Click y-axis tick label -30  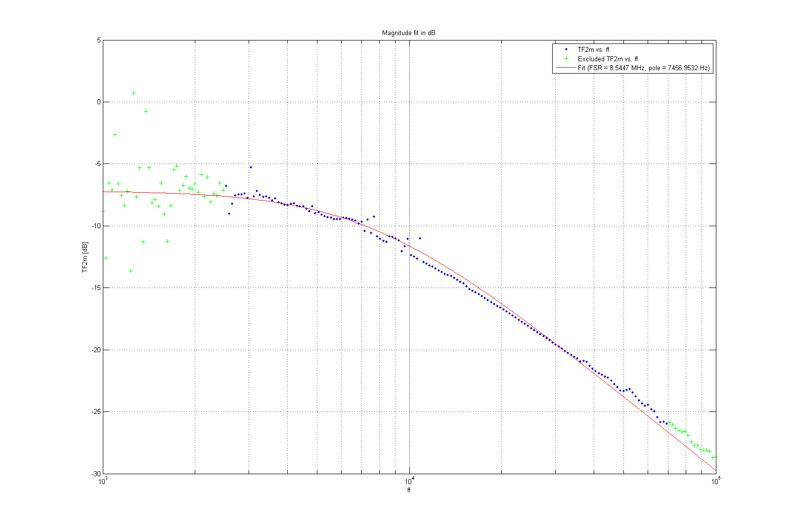(96, 474)
